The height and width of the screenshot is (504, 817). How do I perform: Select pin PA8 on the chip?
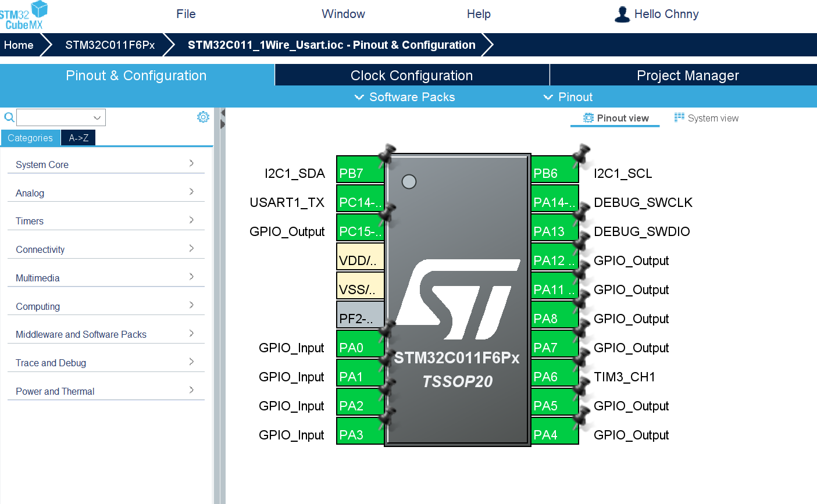point(555,315)
